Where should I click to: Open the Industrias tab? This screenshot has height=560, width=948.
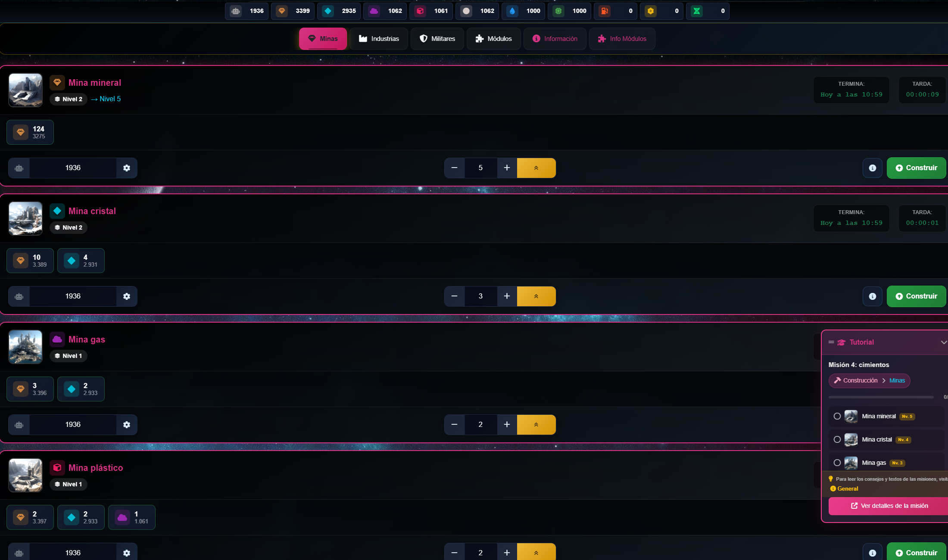click(x=379, y=39)
